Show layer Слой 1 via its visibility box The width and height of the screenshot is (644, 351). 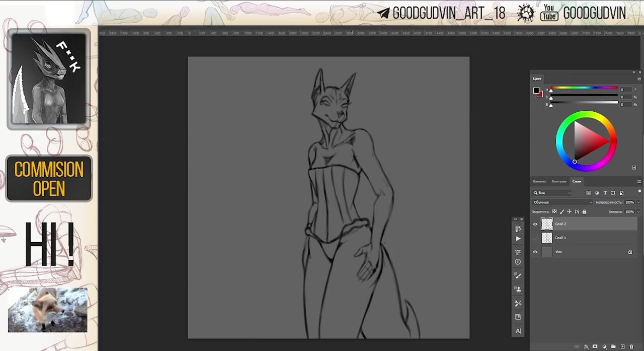coord(535,238)
